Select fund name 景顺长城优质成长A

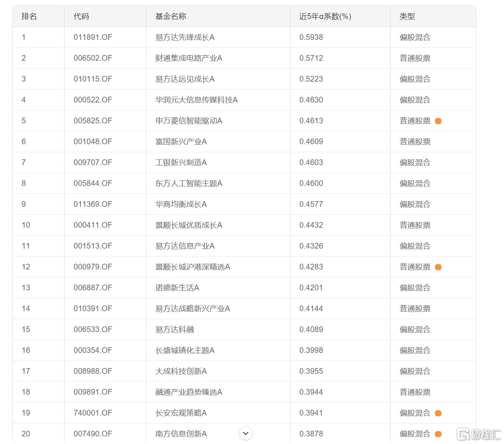189,225
